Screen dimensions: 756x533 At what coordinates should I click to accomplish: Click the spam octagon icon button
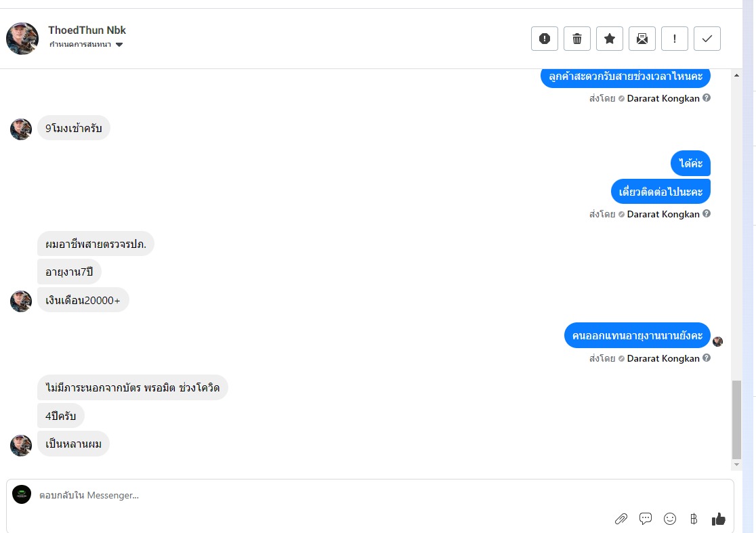544,39
